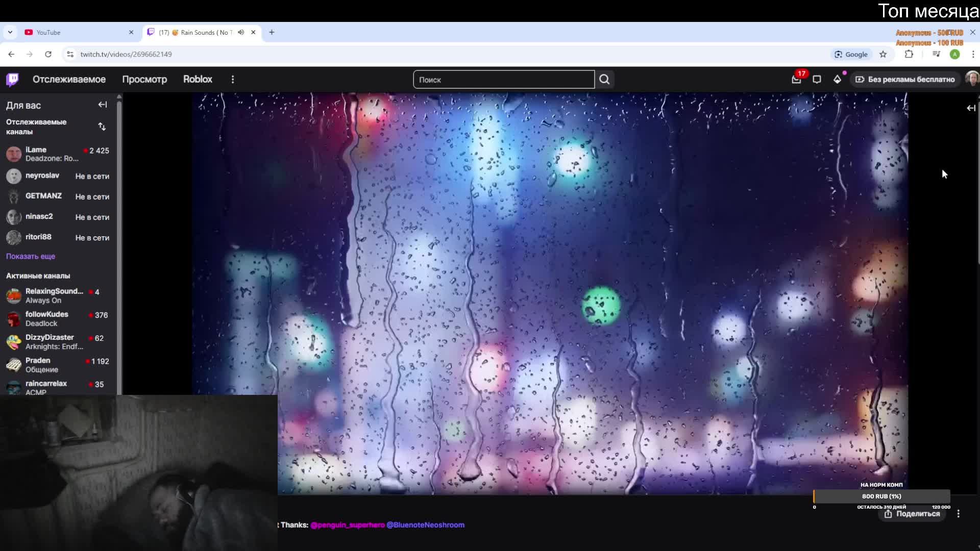Bookmark page with star icon
This screenshot has height=551, width=980.
click(883, 54)
